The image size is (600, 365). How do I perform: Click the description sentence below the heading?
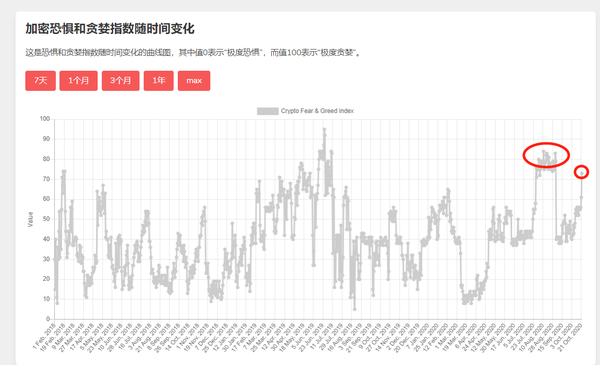[193, 52]
